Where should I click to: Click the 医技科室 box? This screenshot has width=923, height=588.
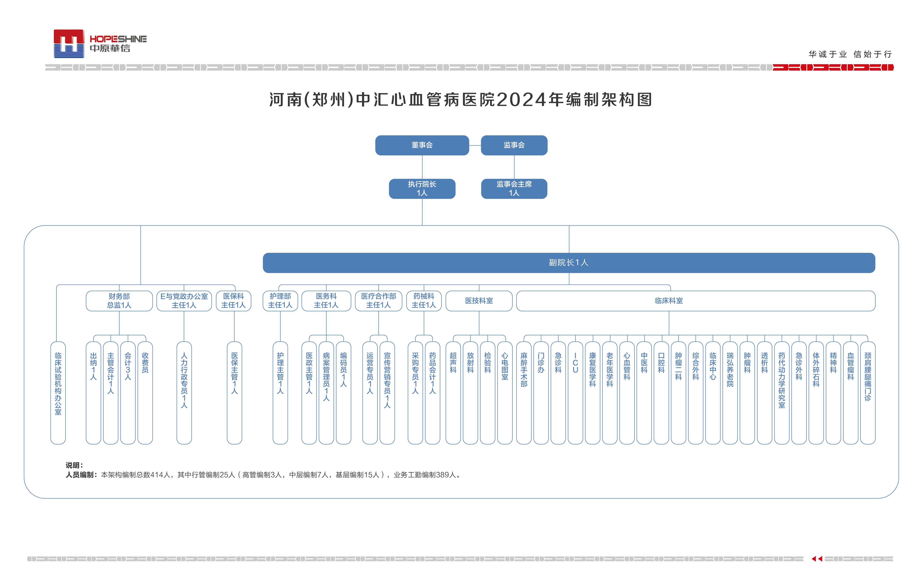(x=479, y=301)
